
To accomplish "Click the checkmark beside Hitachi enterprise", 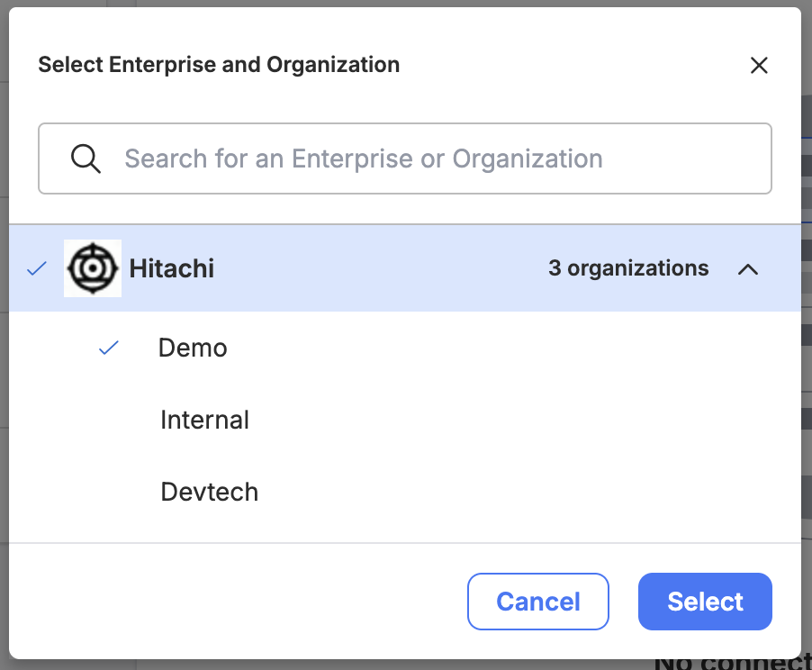I will coord(37,268).
